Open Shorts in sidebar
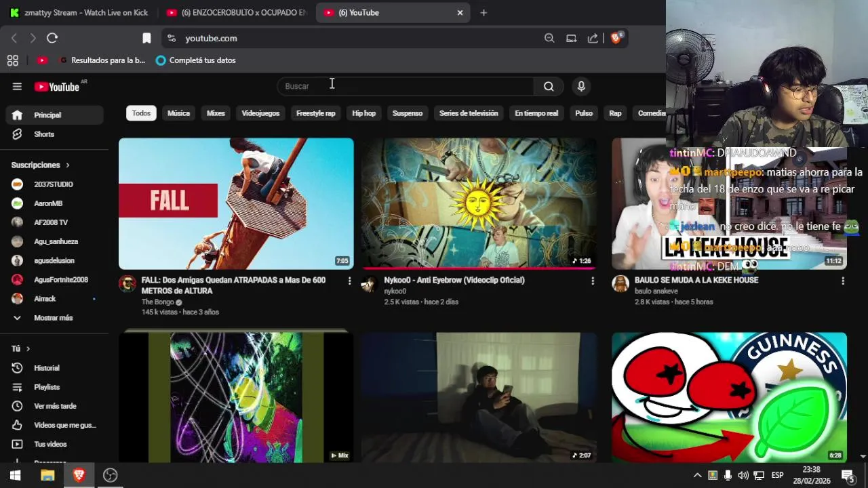The image size is (868, 488). point(54,134)
